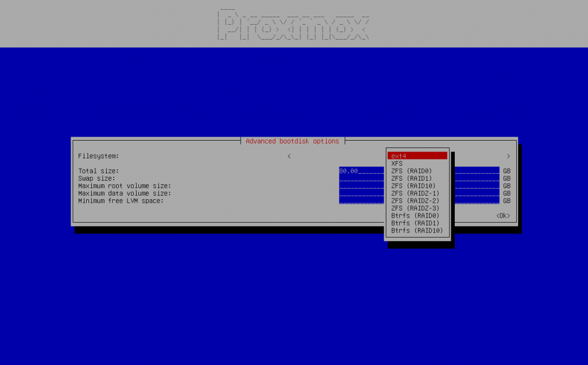Click the Total size: label
This screenshot has height=365, width=588.
pyautogui.click(x=98, y=171)
